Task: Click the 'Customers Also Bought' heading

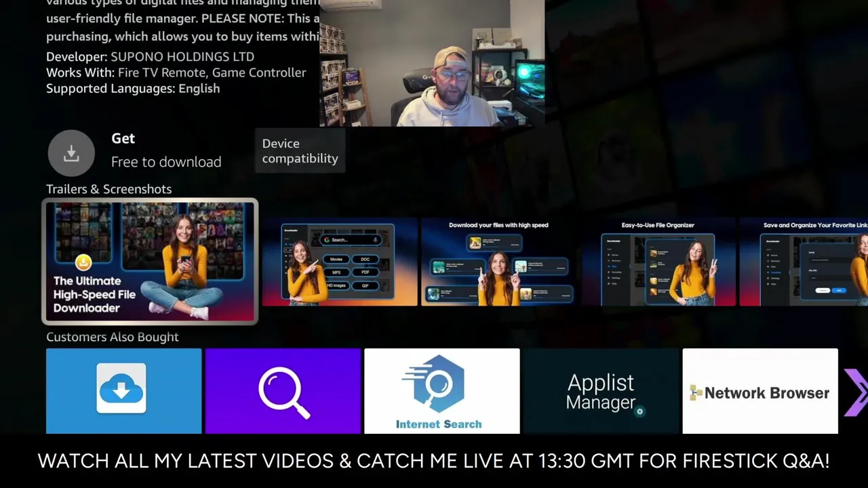Action: [113, 337]
